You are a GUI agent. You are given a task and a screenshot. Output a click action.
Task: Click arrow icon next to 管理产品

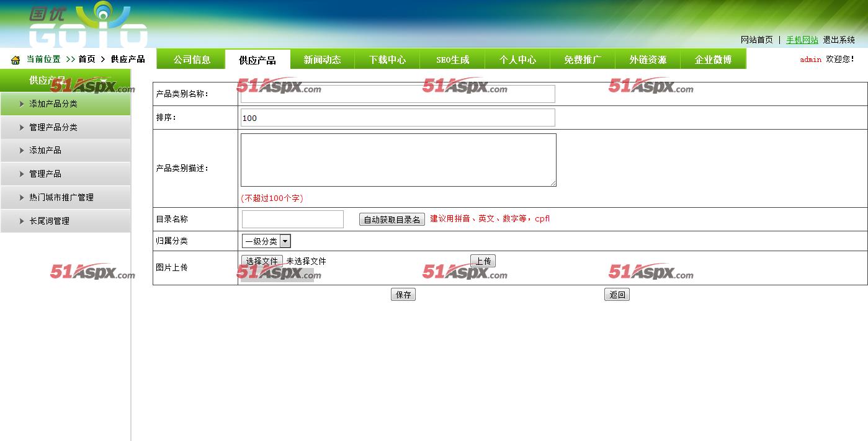[22, 174]
